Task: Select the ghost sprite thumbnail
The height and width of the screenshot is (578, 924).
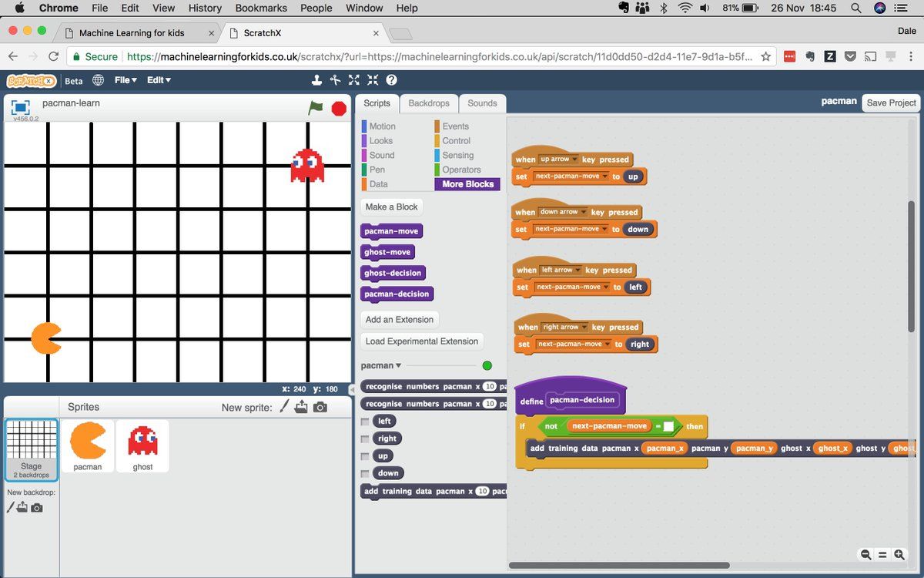Action: (x=142, y=446)
